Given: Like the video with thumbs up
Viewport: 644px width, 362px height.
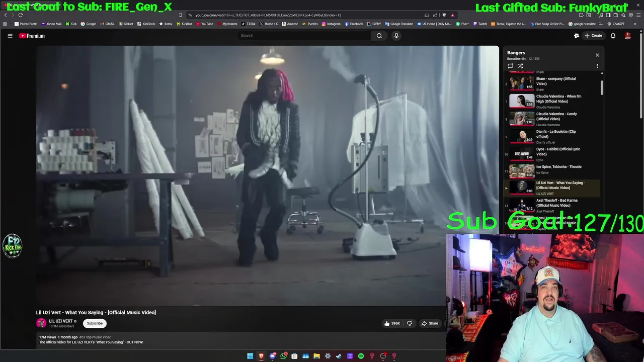Looking at the screenshot, I should (x=392, y=323).
